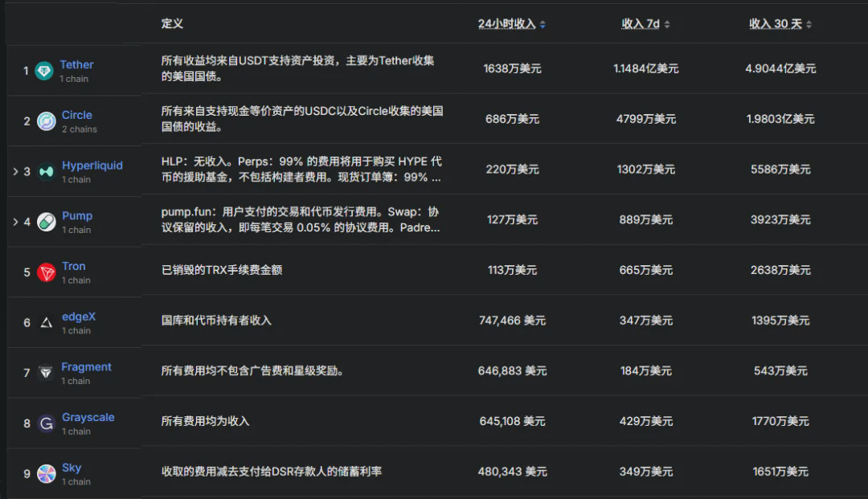Follow the Grayscale protocol link

point(87,417)
